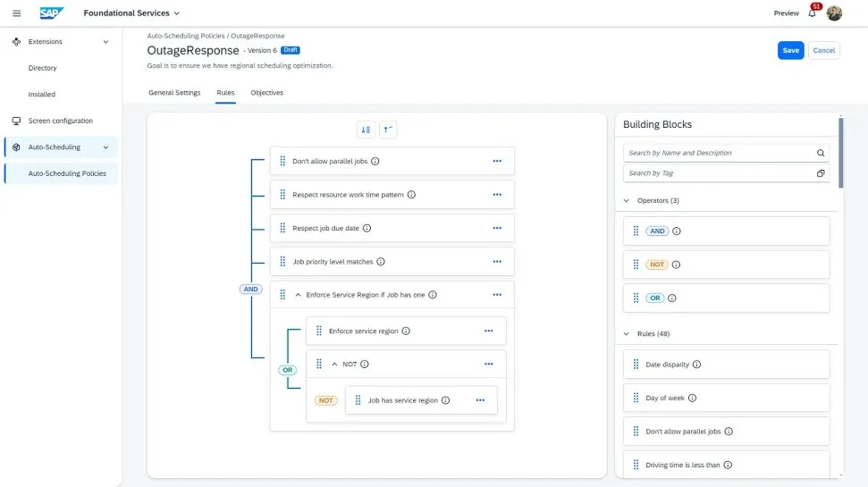The height and width of the screenshot is (487, 868).
Task: Click the collapse all rules toolbar icon
Action: (388, 130)
